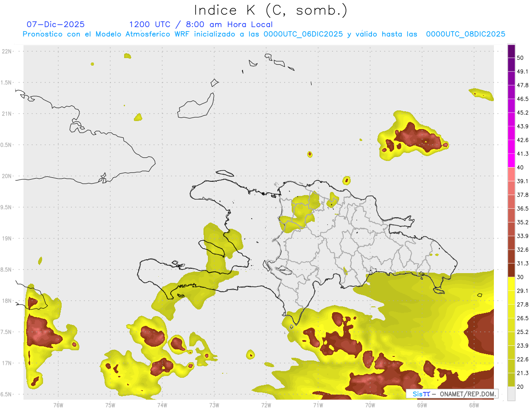Click the colorbar value "40"

tap(520, 168)
